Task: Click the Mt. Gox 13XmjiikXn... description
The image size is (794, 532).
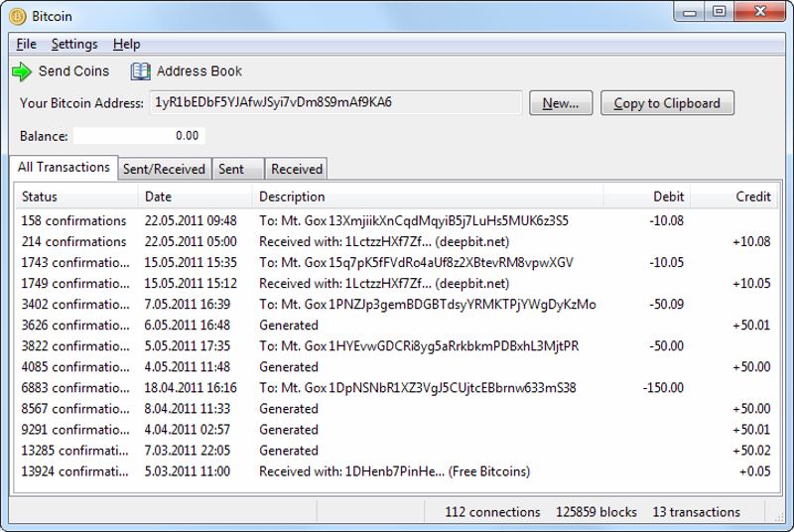Action: click(414, 220)
